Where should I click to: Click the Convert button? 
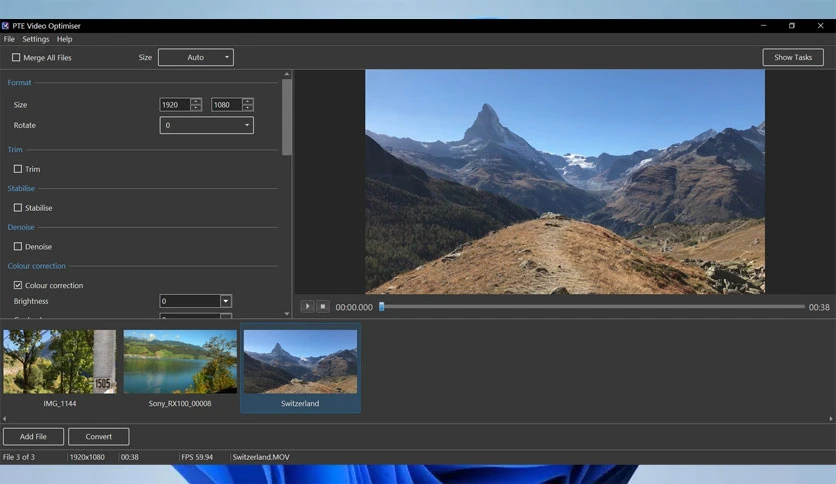(x=99, y=437)
